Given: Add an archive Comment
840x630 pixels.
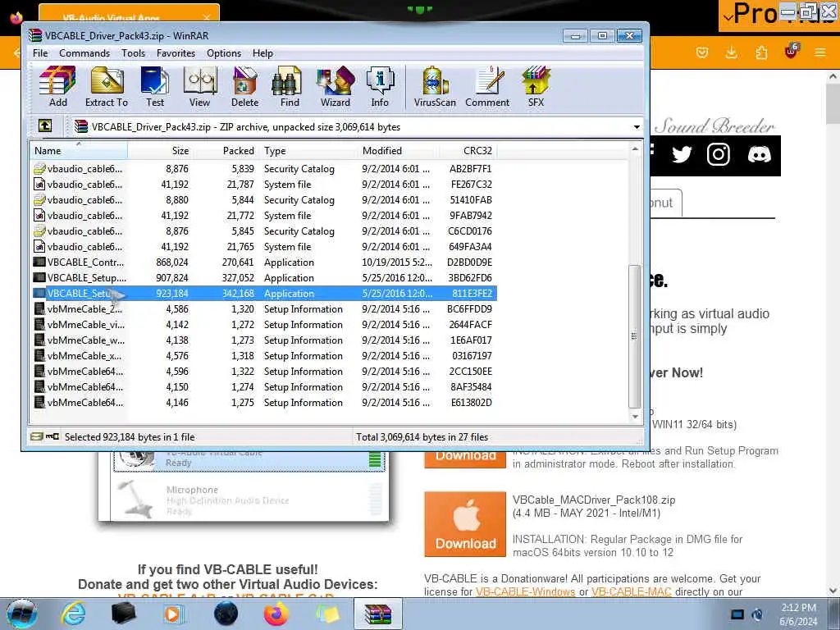Looking at the screenshot, I should [487, 87].
